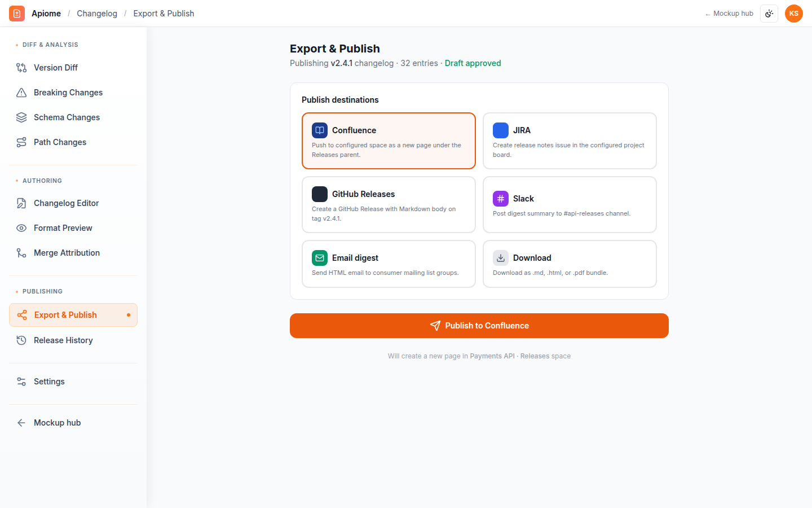Click Publish to Confluence button
Screen dimensions: 812x508
click(x=479, y=326)
